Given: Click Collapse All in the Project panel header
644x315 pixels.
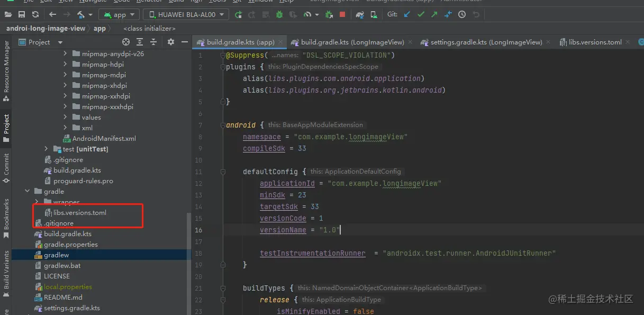Looking at the screenshot, I should pos(153,42).
